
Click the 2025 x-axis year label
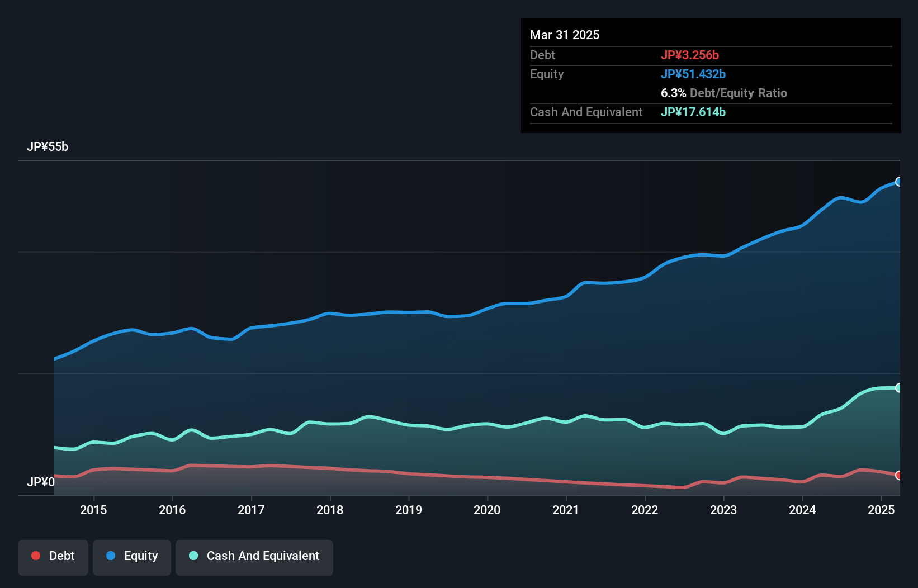[881, 510]
